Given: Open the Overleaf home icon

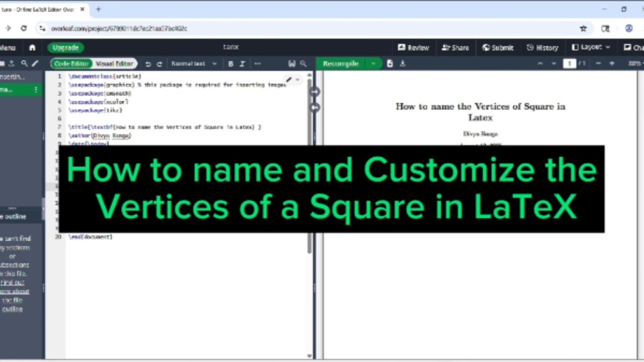Looking at the screenshot, I should [x=32, y=48].
